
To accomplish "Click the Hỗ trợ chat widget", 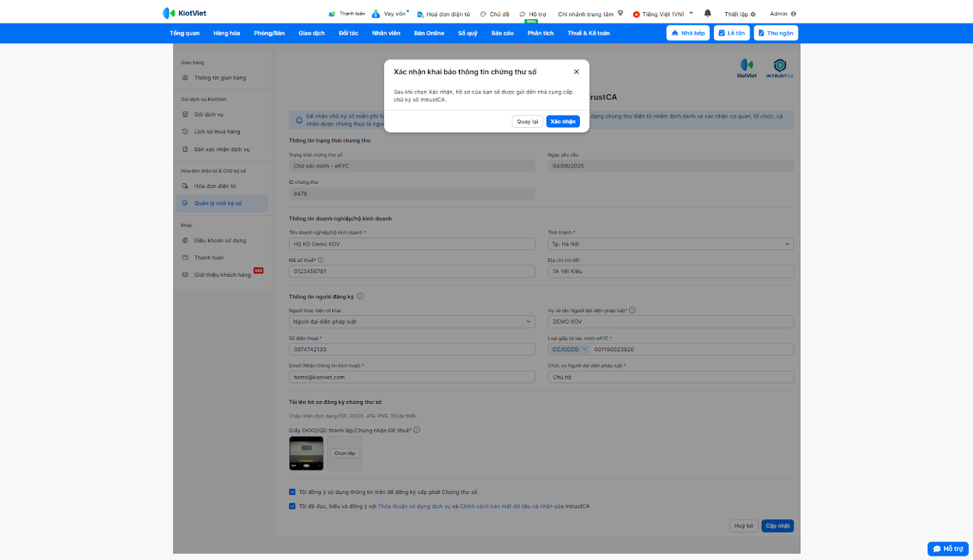I will [947, 549].
